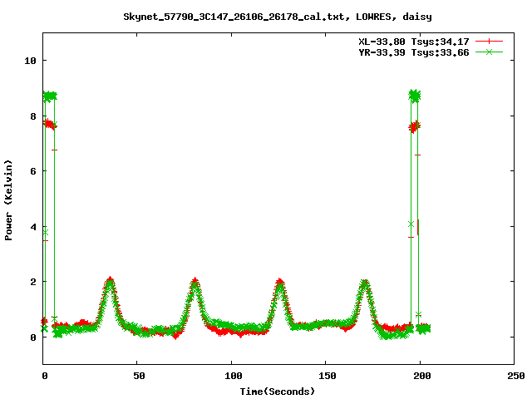Select the YR-33.39 Tsys:33.66 legend label
Screen dimensions: 532x399
click(414, 52)
